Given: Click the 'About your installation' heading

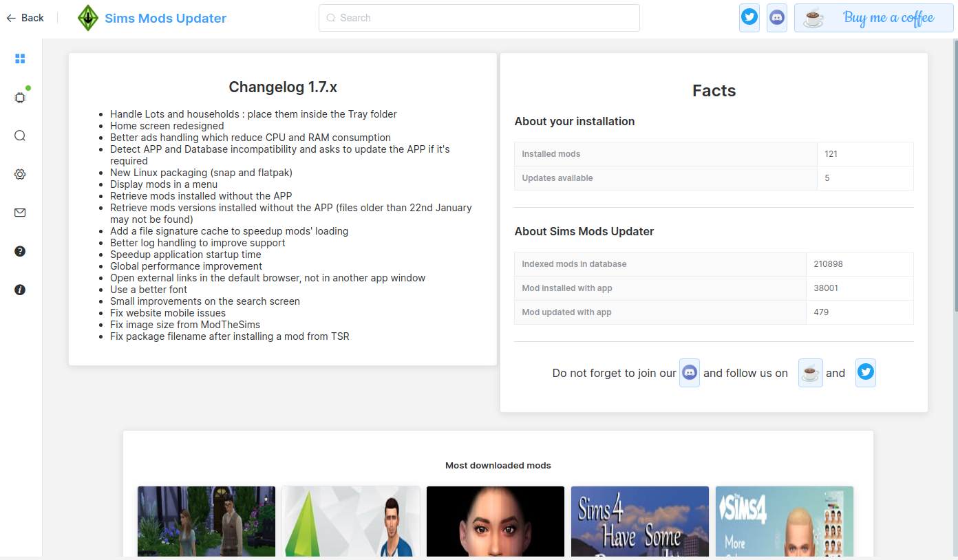Looking at the screenshot, I should [575, 122].
